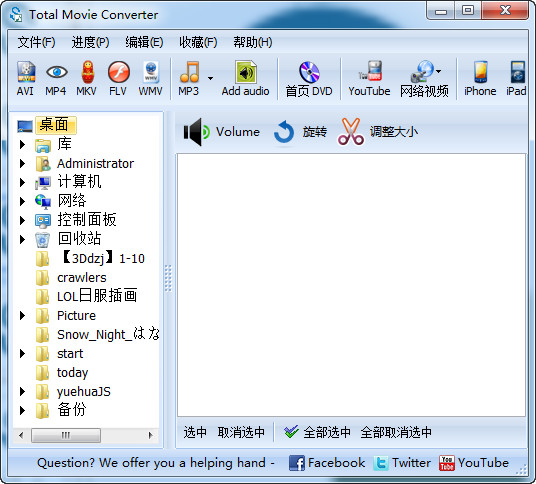Expand the start folder node arrow
Screen dimensions: 536x484
pyautogui.click(x=23, y=353)
